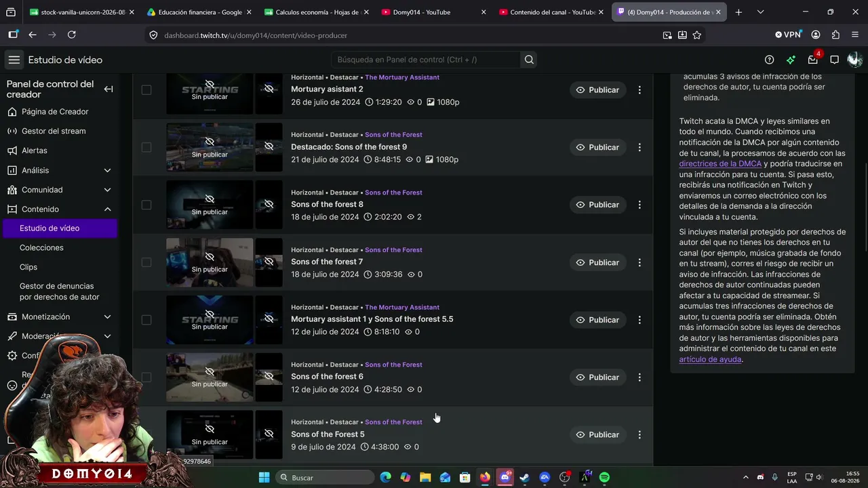Open the artículo de ayuda link
This screenshot has height=488, width=868.
(x=710, y=359)
